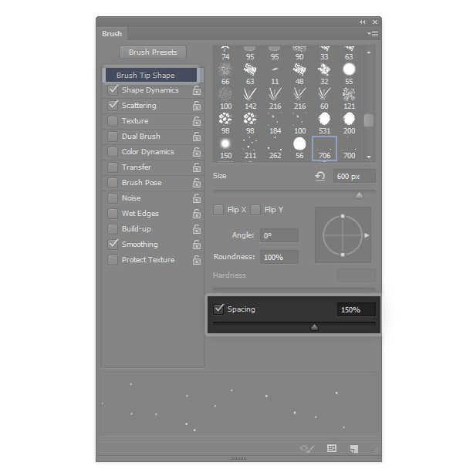Viewport: 463px width, 476px height.
Task: Click the lock icon beside Scattering
Action: coord(197,106)
